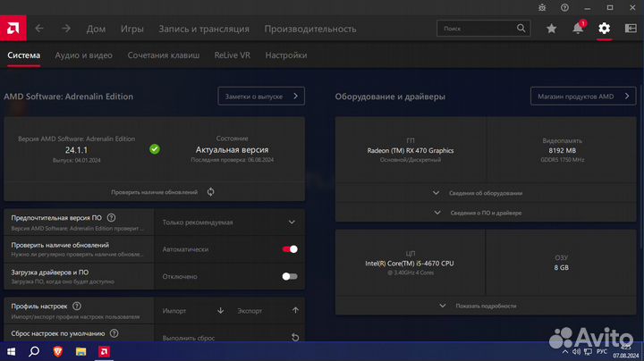Expand Сведения об оборудовании

click(486, 193)
